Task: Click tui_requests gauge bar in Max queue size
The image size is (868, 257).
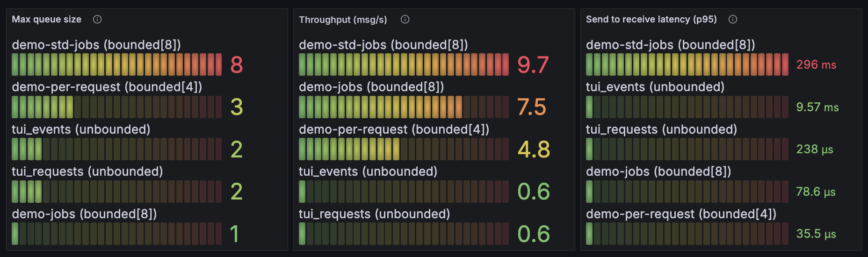Action: [116, 191]
